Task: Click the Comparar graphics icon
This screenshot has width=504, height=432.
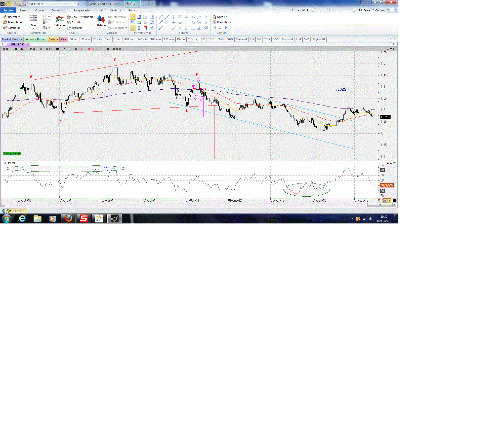Action: click(x=5, y=28)
